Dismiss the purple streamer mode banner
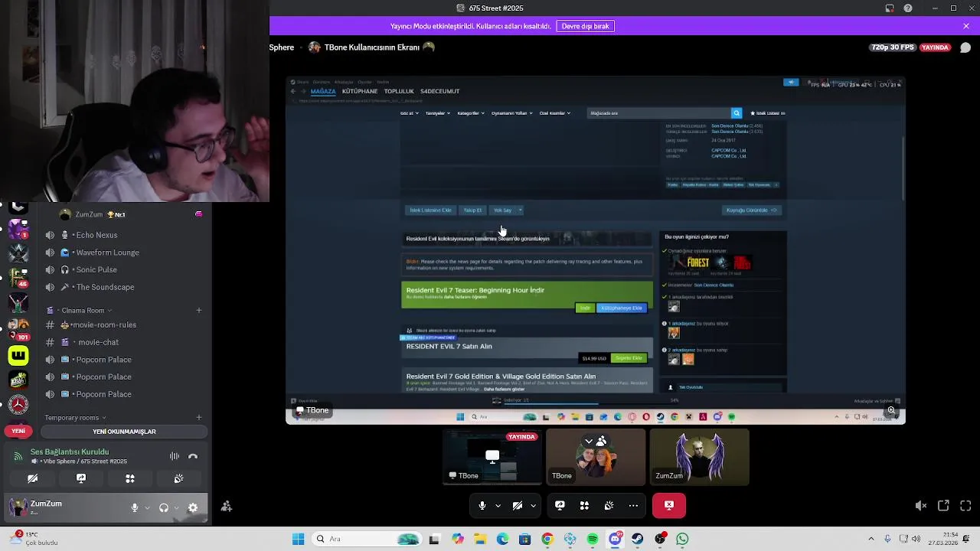The height and width of the screenshot is (551, 980). [x=966, y=26]
